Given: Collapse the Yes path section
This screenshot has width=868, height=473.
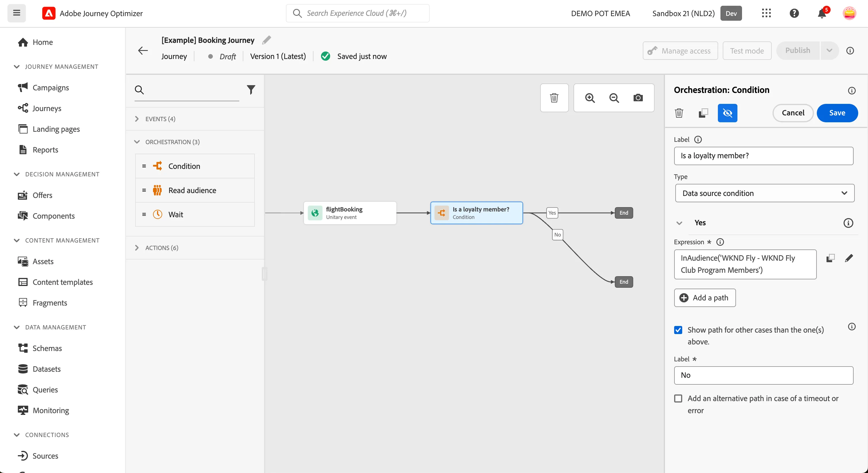Looking at the screenshot, I should tap(679, 223).
